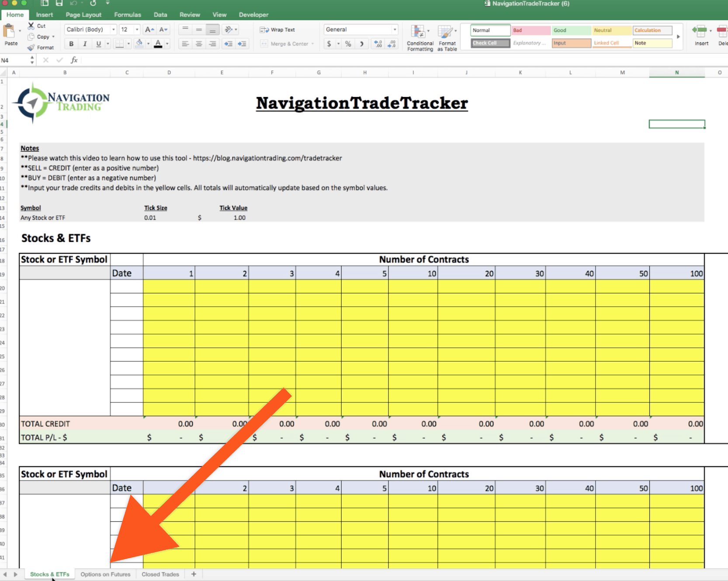Increase font size with the large A icon
This screenshot has width=728, height=581.
click(x=149, y=30)
